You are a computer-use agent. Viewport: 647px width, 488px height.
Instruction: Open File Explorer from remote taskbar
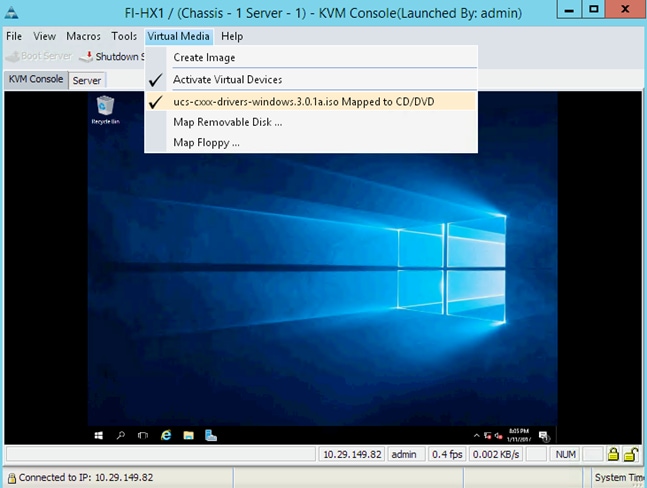coord(189,436)
